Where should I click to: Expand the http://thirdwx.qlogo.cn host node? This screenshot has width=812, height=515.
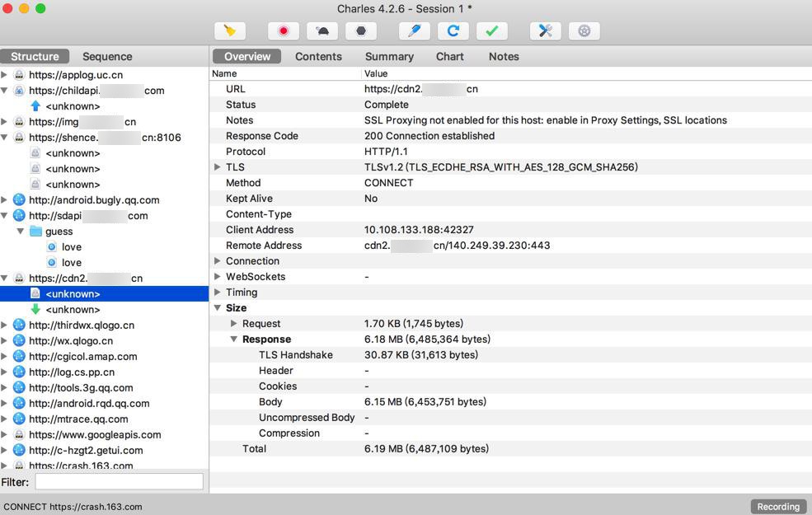tap(5, 325)
